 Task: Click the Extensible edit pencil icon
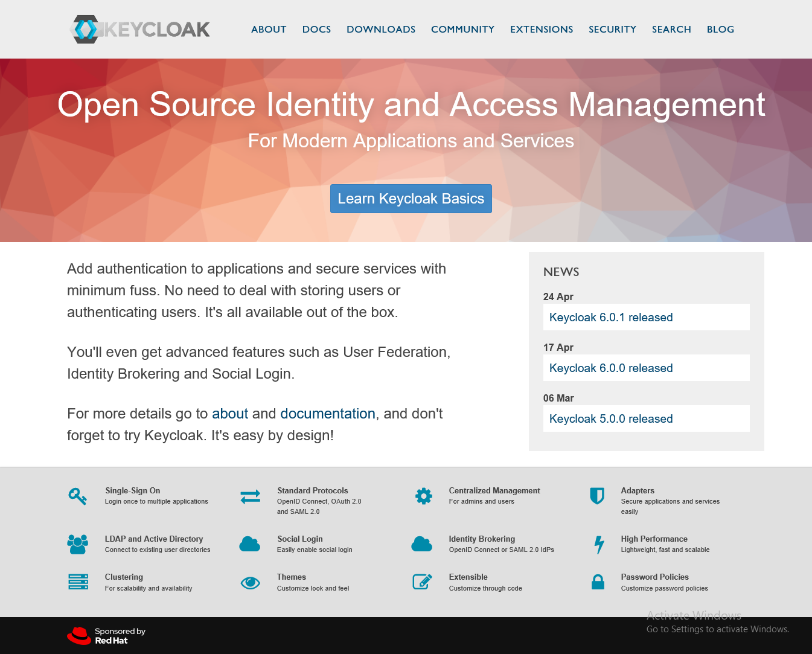pos(423,582)
